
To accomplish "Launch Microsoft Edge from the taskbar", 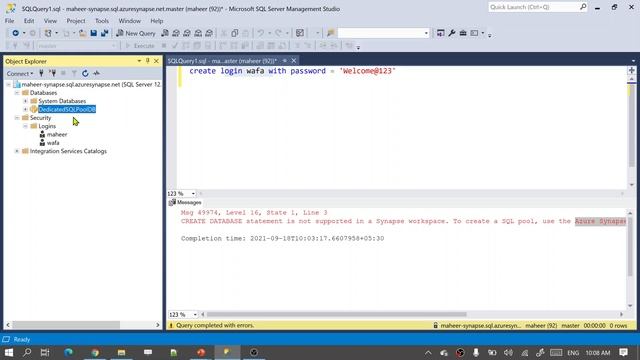I will (68, 352).
